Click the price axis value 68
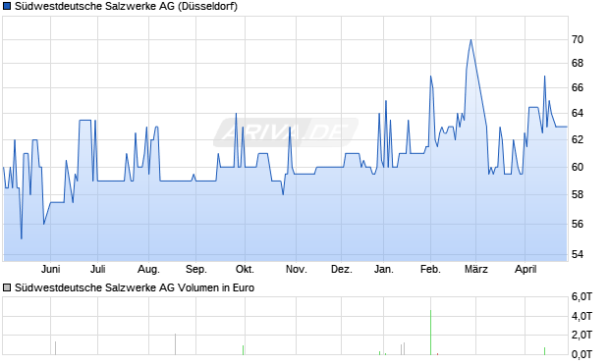Image resolution: width=609 pixels, height=364 pixels. tap(578, 63)
